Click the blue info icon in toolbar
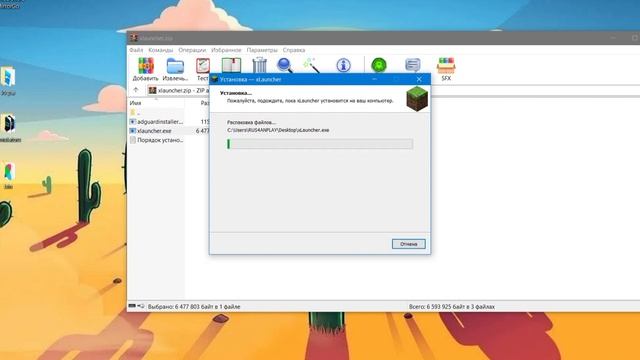Viewport: 640px width, 360px height. pos(343,65)
